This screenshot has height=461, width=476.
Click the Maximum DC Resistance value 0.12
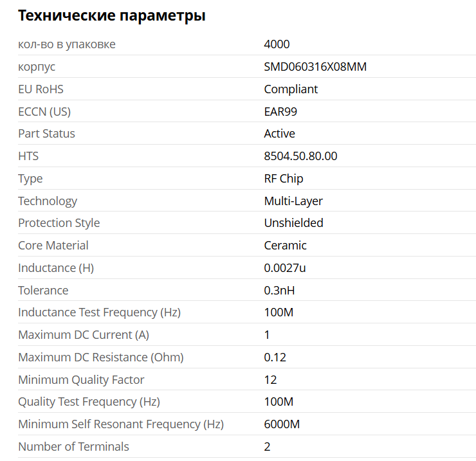tap(275, 357)
